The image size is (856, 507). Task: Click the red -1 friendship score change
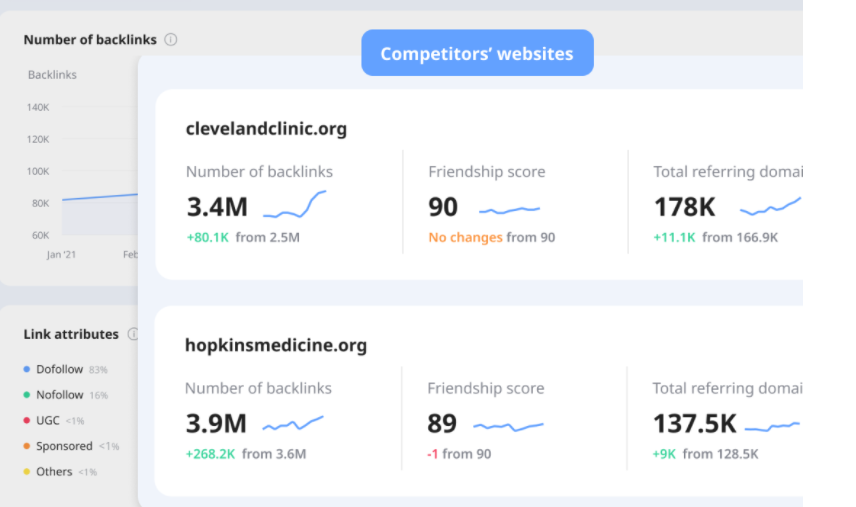pyautogui.click(x=432, y=454)
